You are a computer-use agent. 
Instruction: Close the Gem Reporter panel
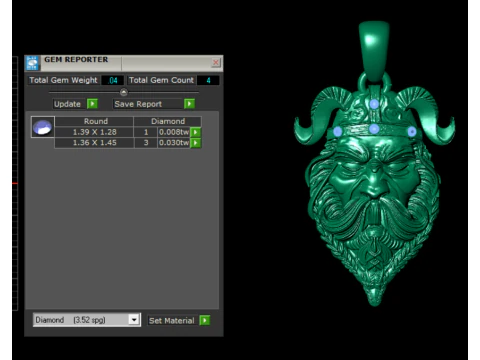216,62
